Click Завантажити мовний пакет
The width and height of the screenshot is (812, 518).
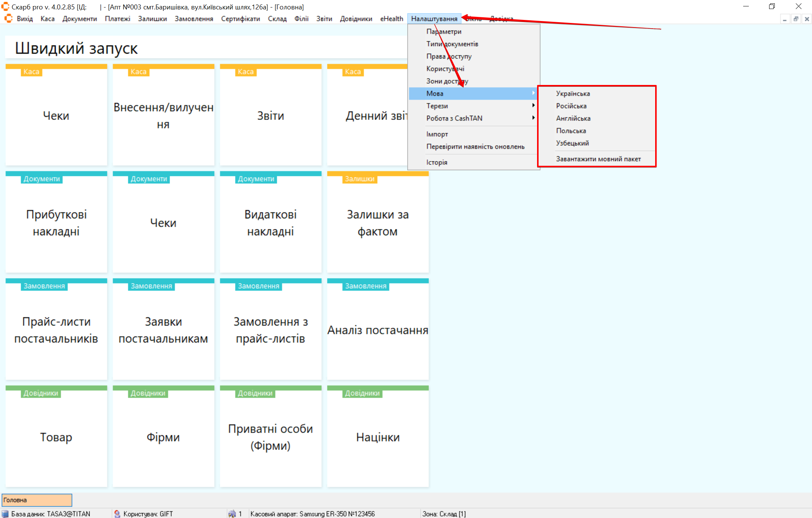coord(598,159)
